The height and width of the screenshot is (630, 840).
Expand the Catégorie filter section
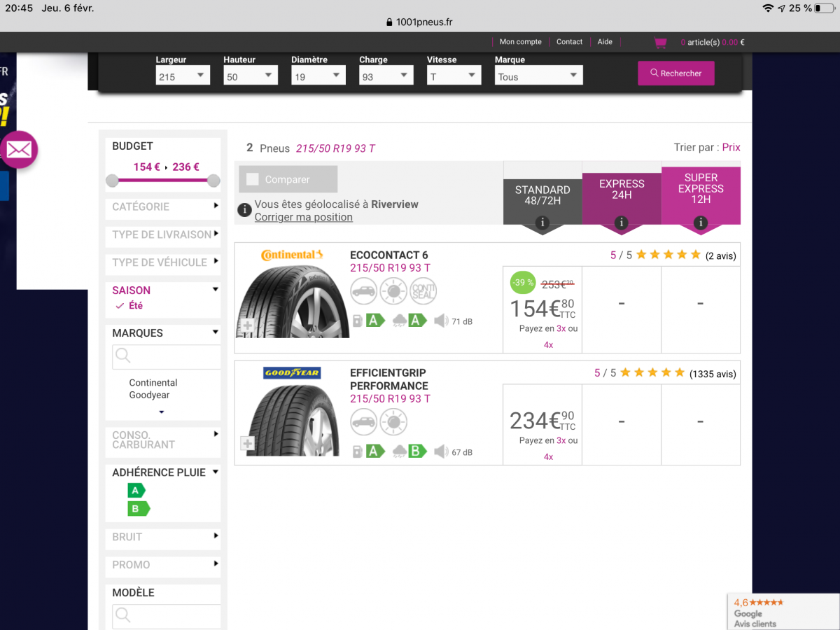(x=162, y=206)
